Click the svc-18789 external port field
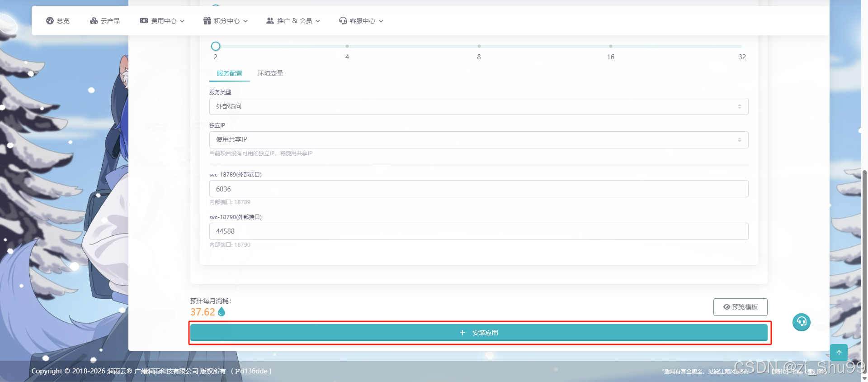Screen dimensions: 868x382 pos(478,189)
